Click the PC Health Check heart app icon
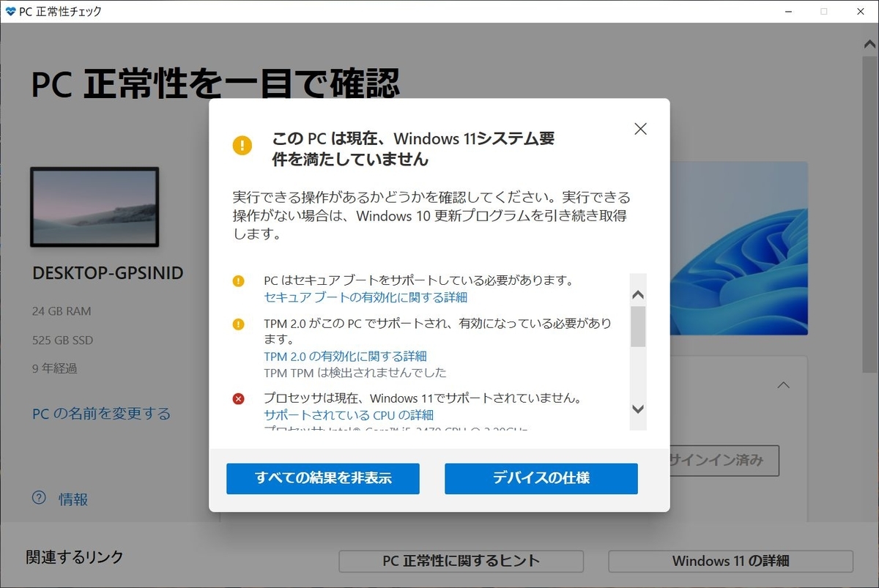 pyautogui.click(x=10, y=11)
